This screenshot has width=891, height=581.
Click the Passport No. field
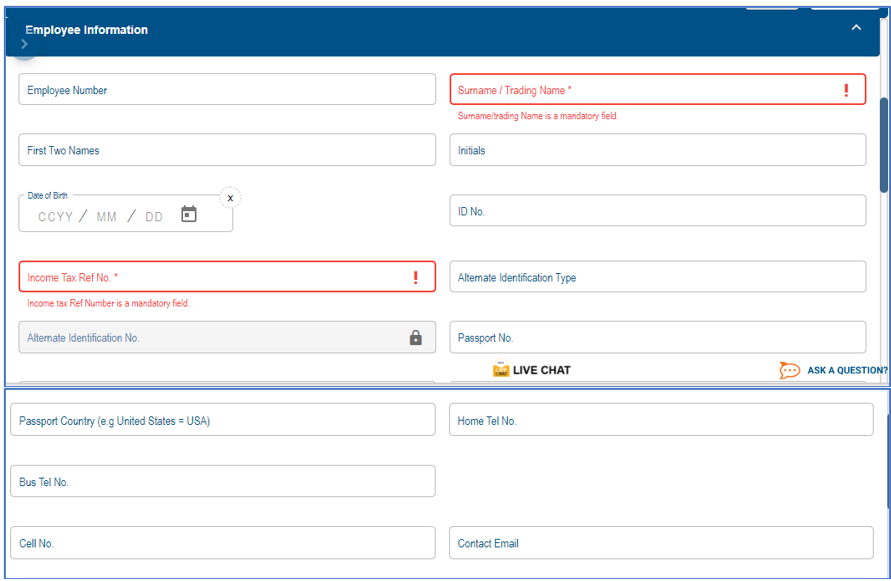point(657,337)
